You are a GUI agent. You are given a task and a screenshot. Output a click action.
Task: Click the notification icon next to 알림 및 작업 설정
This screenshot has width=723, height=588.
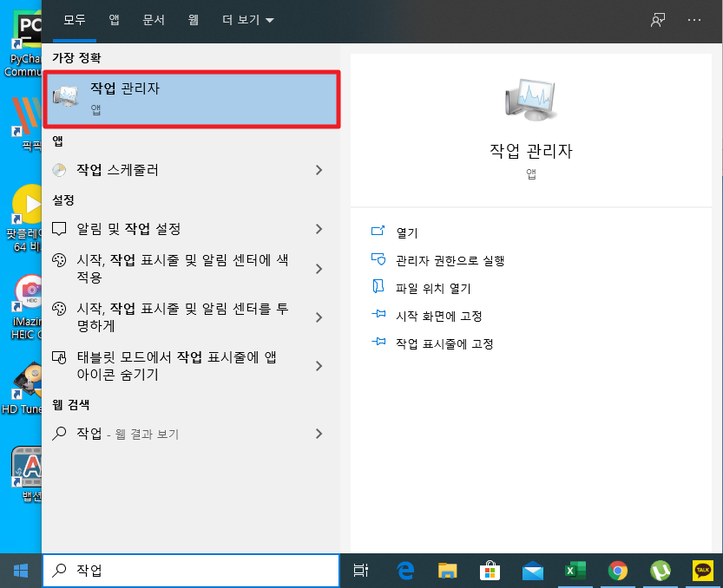coord(59,229)
